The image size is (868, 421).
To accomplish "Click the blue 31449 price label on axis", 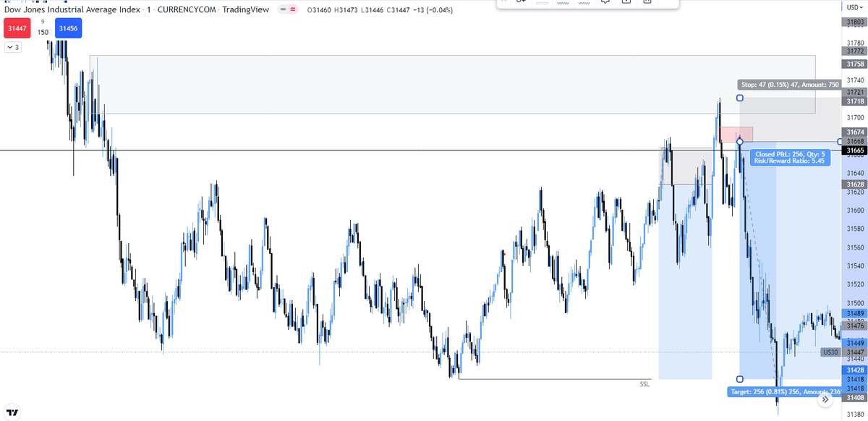I will click(x=854, y=342).
